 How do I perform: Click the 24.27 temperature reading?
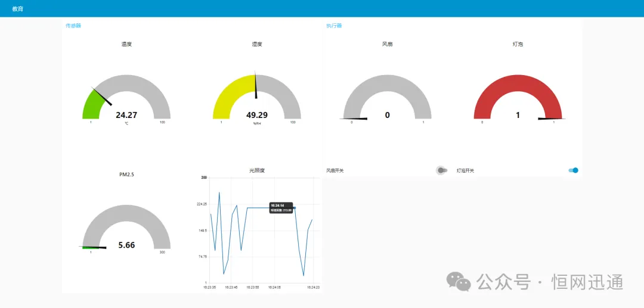126,115
